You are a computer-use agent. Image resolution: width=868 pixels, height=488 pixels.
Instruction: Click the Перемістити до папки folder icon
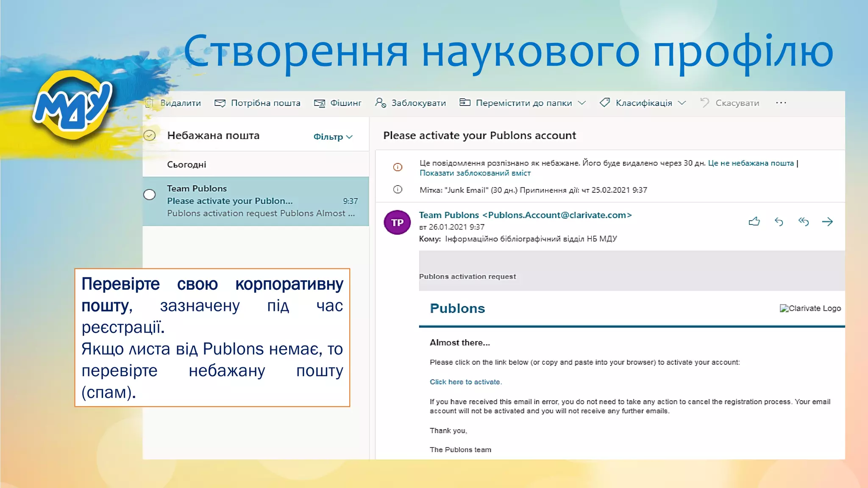[x=465, y=103]
